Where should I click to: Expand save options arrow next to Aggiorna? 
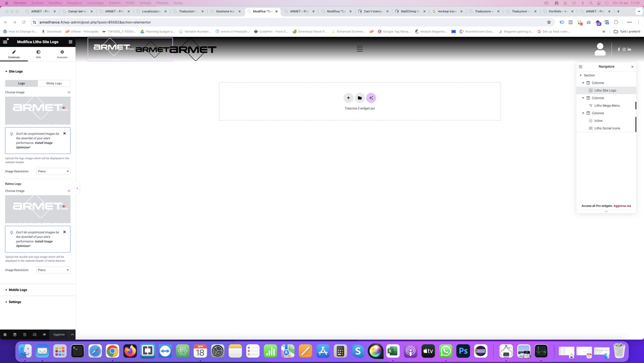pyautogui.click(x=72, y=335)
